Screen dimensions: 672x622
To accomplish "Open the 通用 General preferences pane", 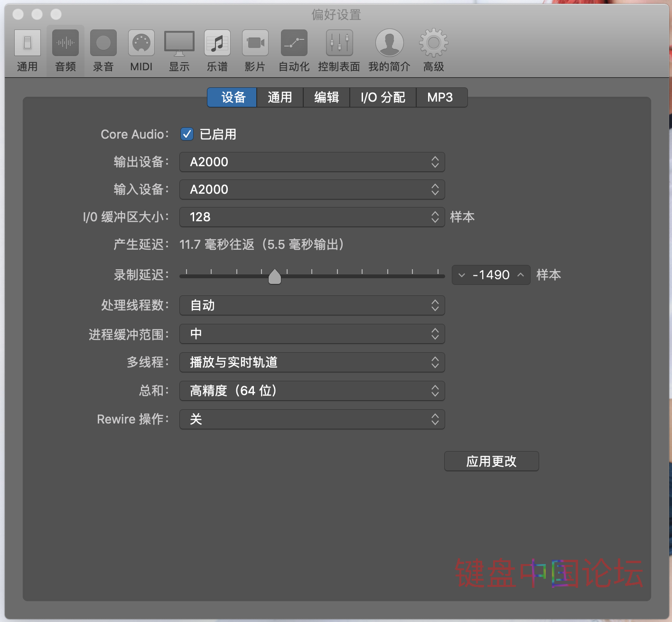I will pyautogui.click(x=28, y=50).
